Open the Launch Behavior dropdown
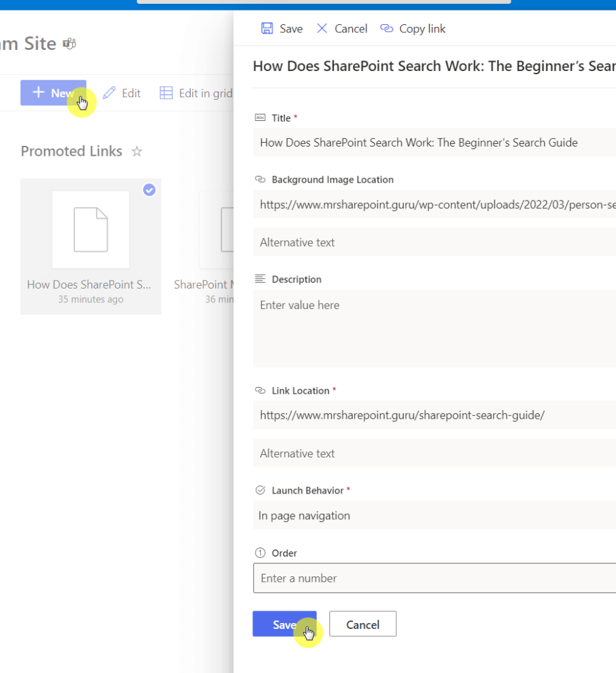The width and height of the screenshot is (616, 673). pyautogui.click(x=435, y=515)
